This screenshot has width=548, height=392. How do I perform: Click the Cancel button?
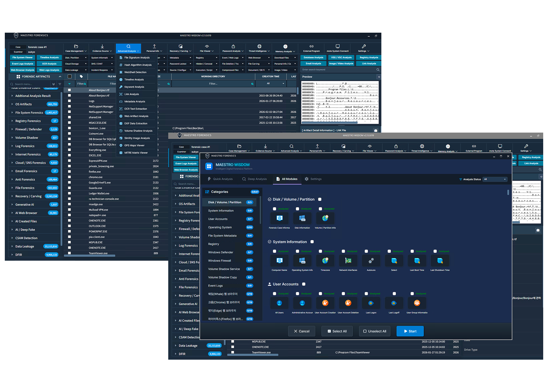[302, 331]
